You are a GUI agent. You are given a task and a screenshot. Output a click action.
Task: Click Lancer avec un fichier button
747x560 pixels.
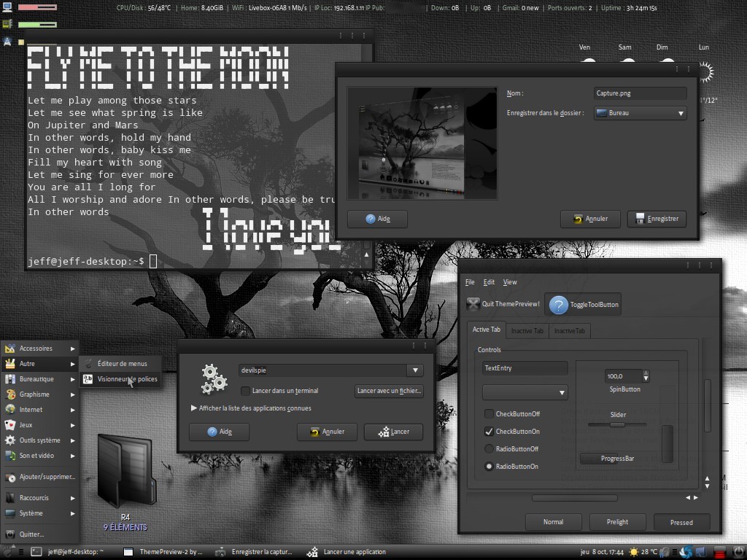(390, 391)
